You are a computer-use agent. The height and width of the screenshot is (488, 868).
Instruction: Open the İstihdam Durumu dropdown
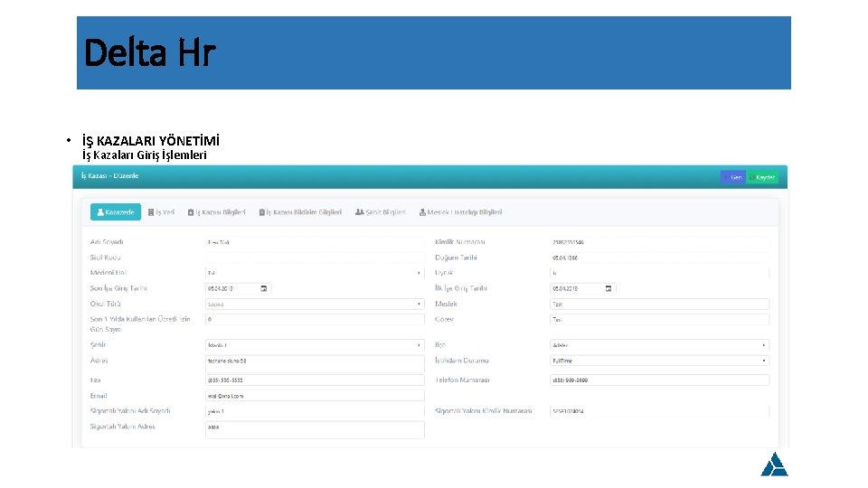point(659,361)
